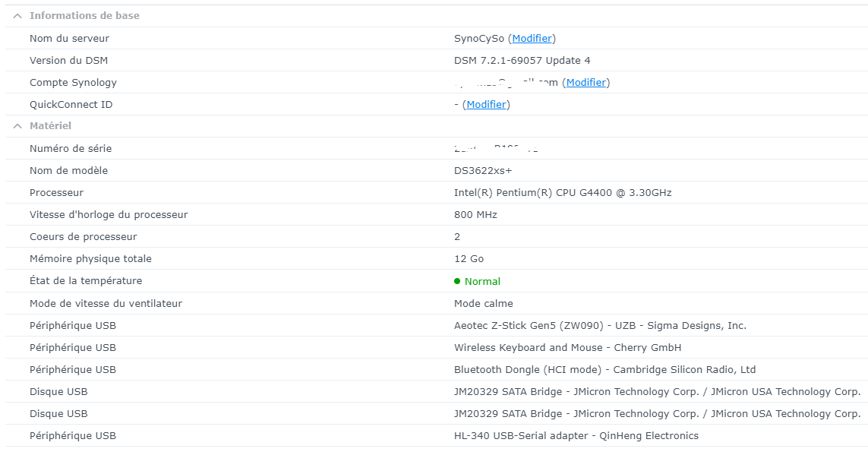Viewport: 868px width, 452px height.
Task: Click the Nom du serveur label
Action: 69,39
